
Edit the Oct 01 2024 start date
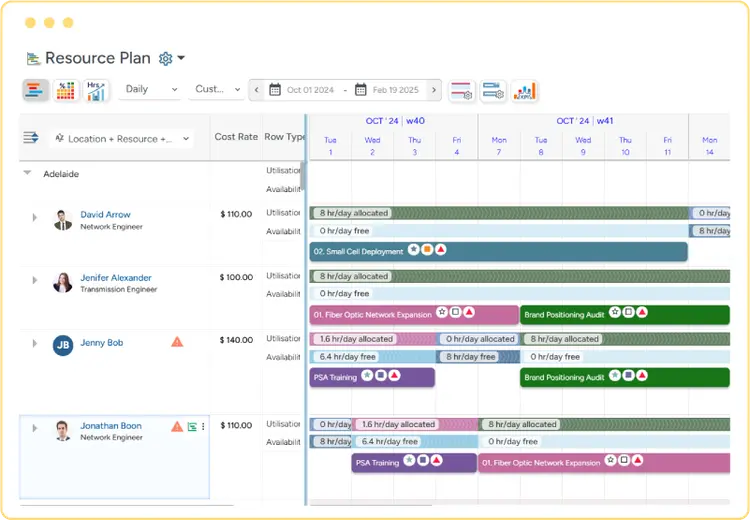tap(310, 90)
